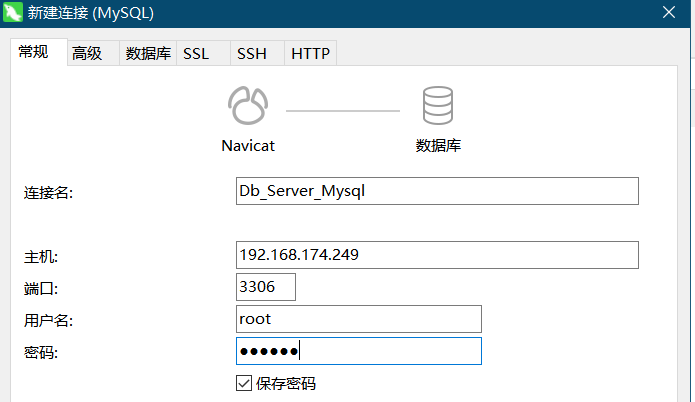The image size is (695, 402).
Task: Click the 主机 address field
Action: pyautogui.click(x=437, y=255)
